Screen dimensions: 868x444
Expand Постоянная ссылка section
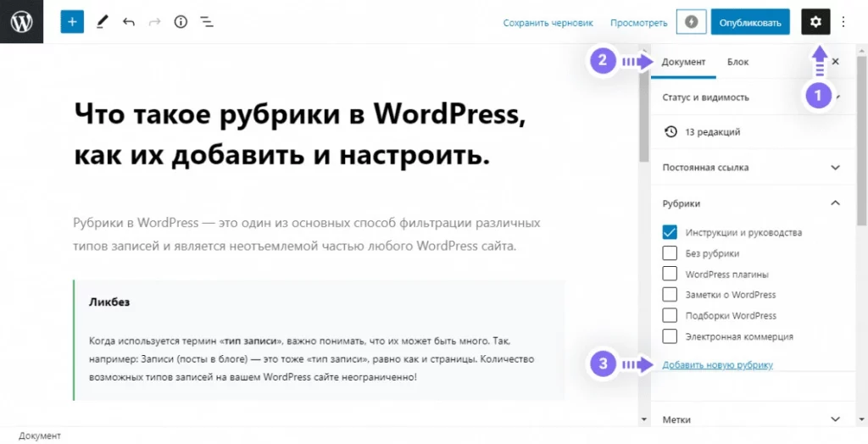pos(753,167)
